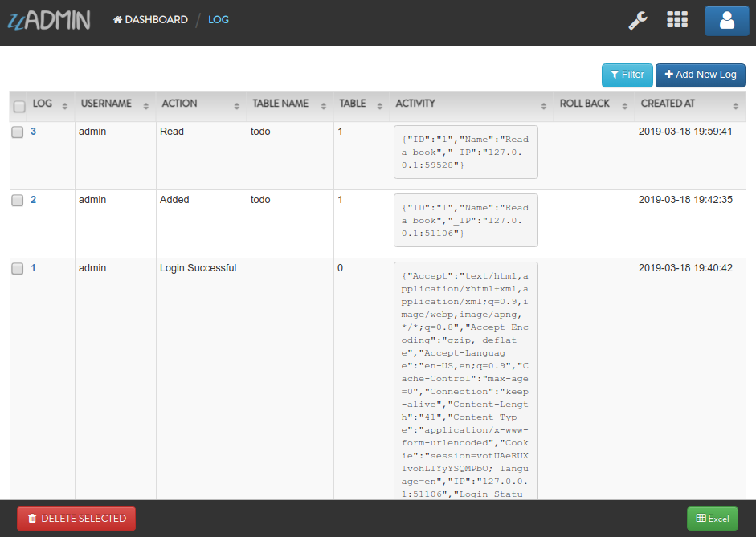Check the checkbox for log 1
Viewport: 756px width, 537px height.
[x=18, y=269]
